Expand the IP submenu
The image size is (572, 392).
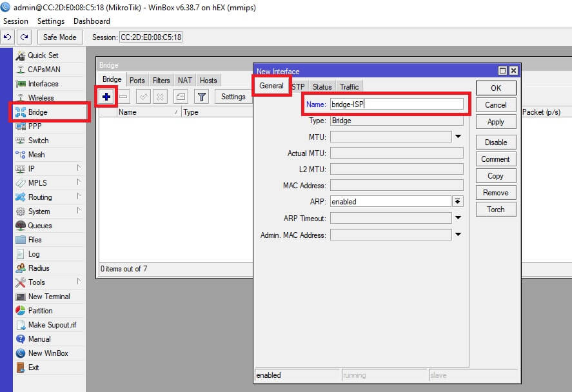coord(79,168)
